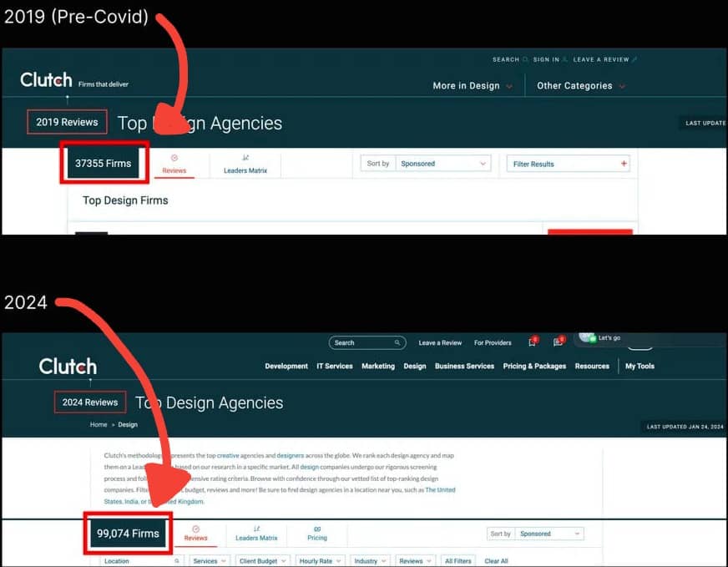The height and width of the screenshot is (567, 728).
Task: Click the Home breadcrumb link
Action: (x=99, y=424)
